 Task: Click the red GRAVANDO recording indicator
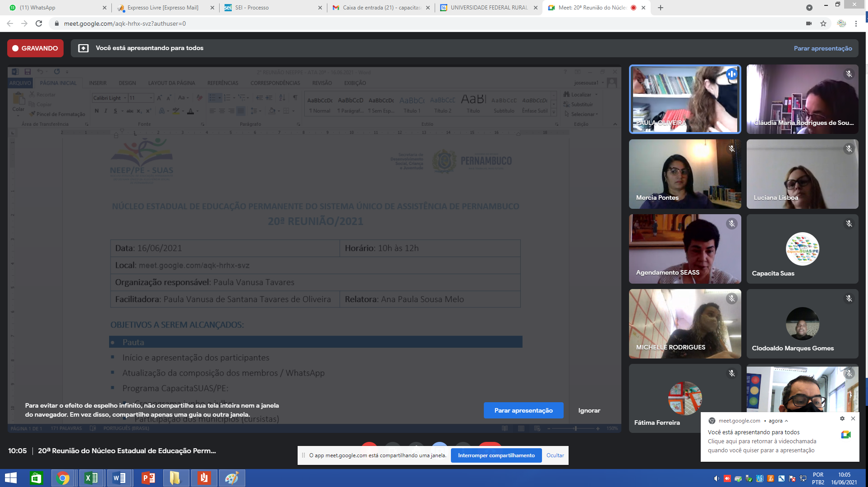[35, 48]
